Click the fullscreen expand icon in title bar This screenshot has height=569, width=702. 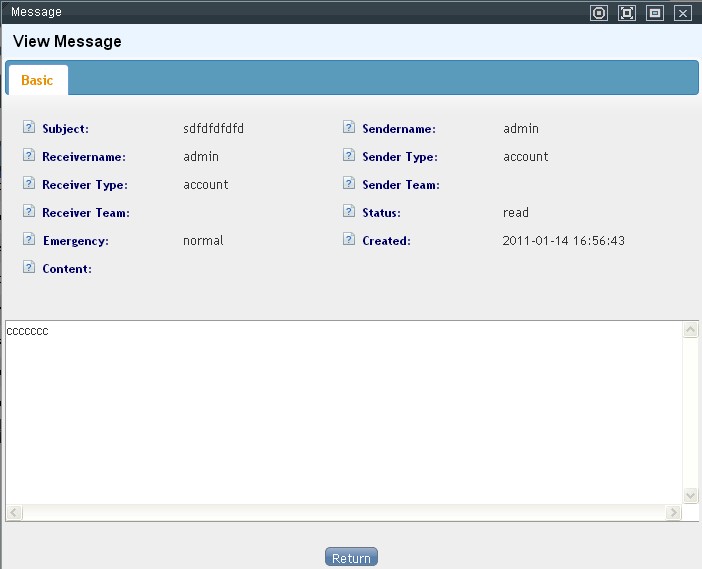coord(627,13)
